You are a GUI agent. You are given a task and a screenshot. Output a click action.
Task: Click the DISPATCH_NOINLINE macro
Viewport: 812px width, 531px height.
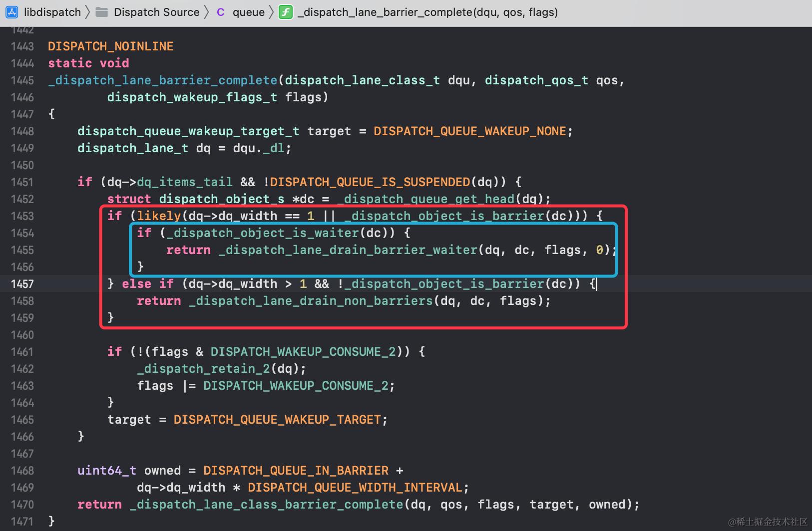[110, 46]
